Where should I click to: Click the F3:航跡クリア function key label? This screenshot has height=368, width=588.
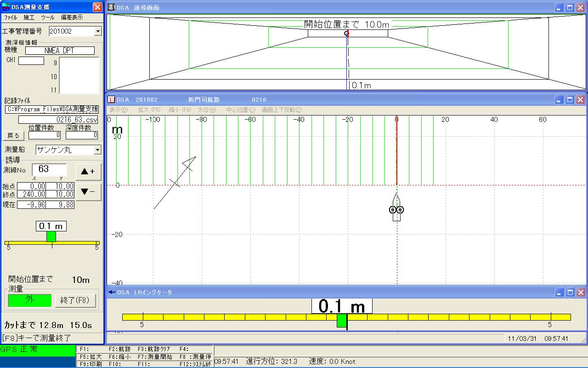click(155, 349)
